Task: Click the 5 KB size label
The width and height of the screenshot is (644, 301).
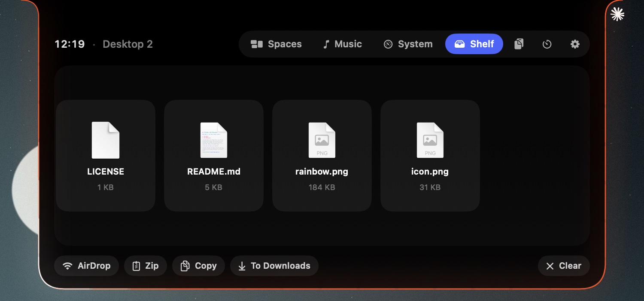Action: 214,187
